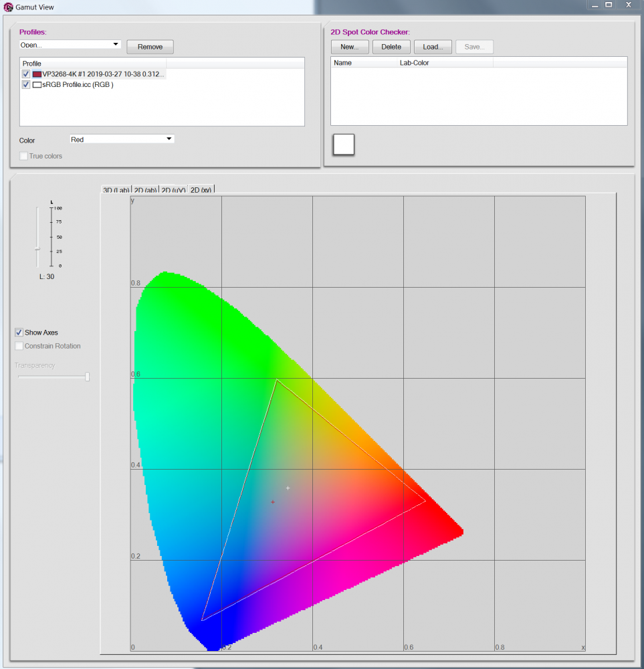Viewport: 644px width, 669px height.
Task: Click the white color swatch of sRGB profile
Action: coord(37,84)
